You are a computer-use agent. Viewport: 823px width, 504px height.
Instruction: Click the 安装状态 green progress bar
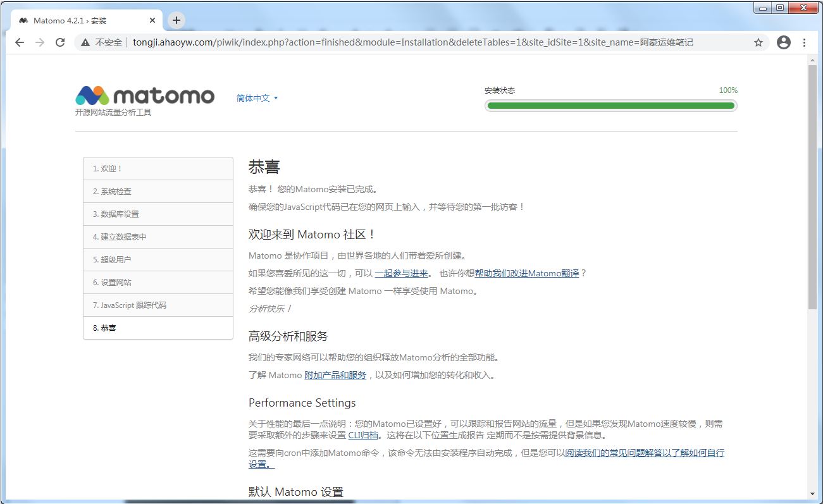point(611,106)
